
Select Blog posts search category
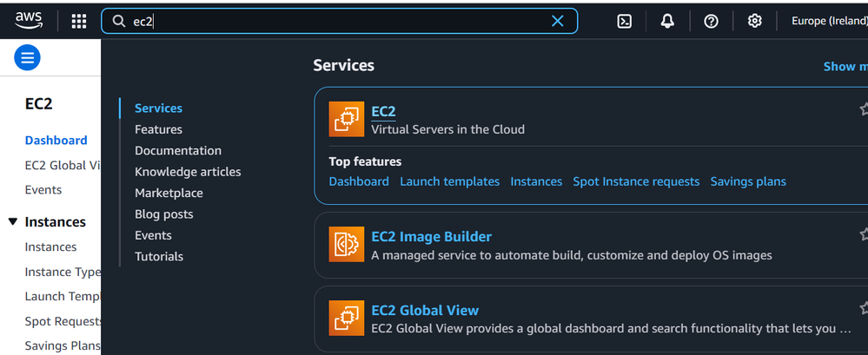coord(164,214)
